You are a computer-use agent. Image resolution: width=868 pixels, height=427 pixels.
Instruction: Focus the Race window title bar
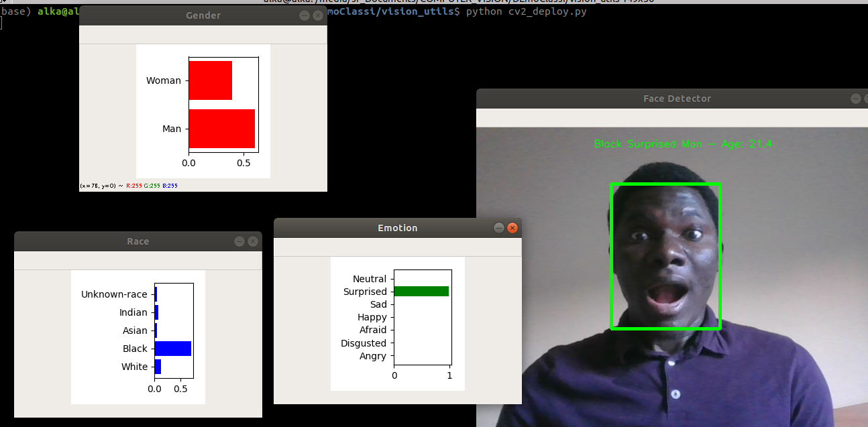coord(138,241)
